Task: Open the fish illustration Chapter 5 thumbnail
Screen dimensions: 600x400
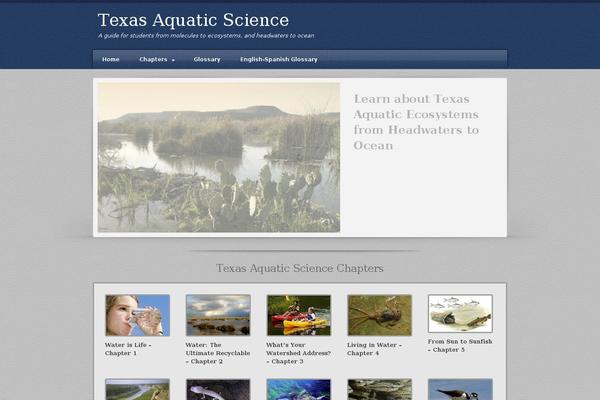Action: (460, 313)
